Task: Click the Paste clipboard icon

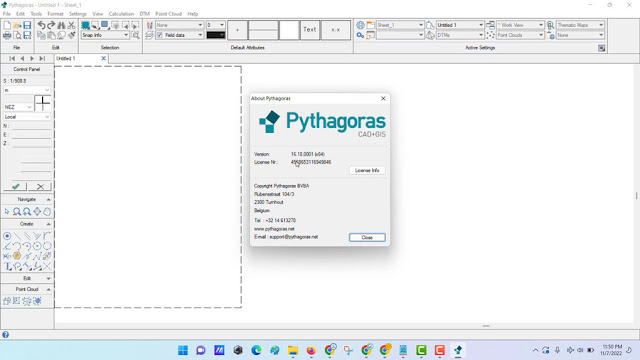Action: 51,36
